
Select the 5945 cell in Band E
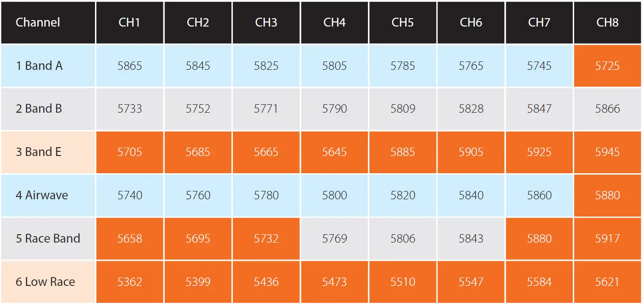[607, 152]
